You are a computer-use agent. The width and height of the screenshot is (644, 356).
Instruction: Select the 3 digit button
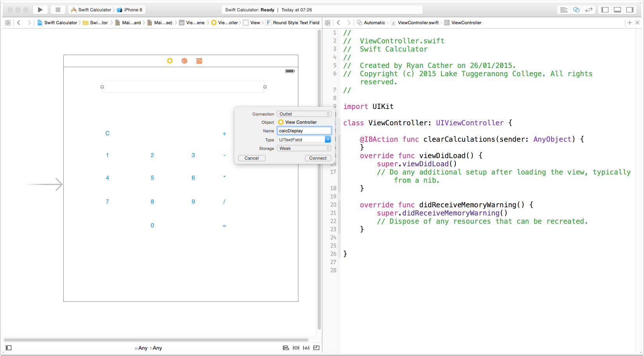click(x=193, y=155)
